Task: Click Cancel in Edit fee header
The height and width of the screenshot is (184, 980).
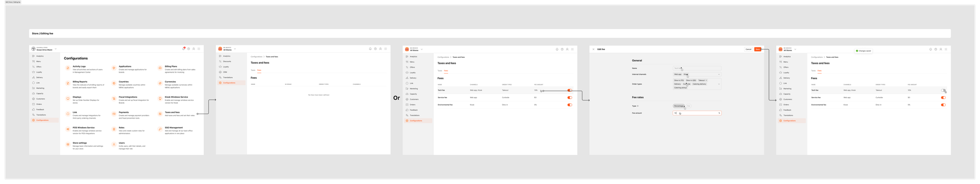Action: 748,49
